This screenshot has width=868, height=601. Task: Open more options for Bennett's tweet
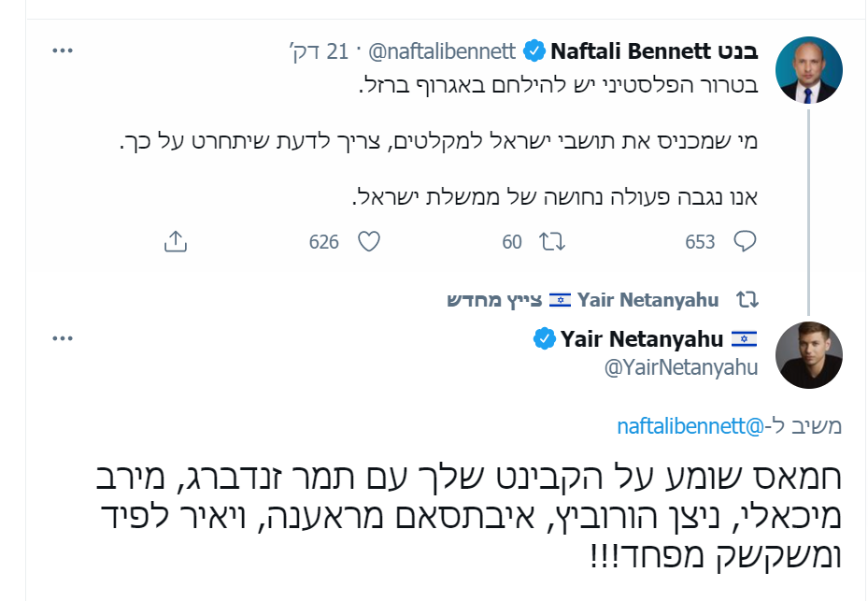click(63, 50)
